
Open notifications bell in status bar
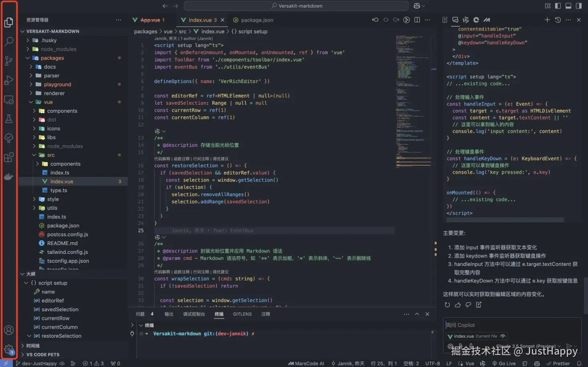pos(579,363)
